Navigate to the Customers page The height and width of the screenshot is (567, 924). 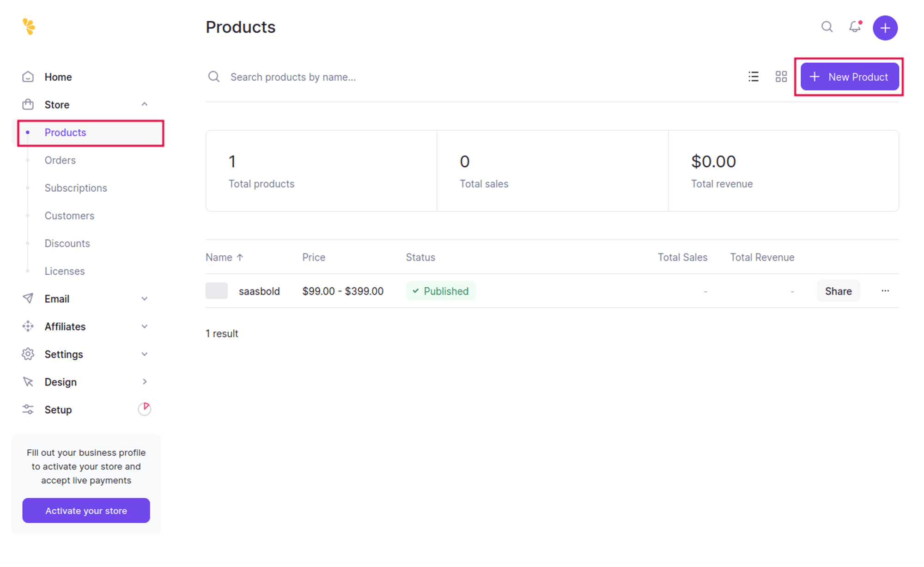click(x=69, y=215)
